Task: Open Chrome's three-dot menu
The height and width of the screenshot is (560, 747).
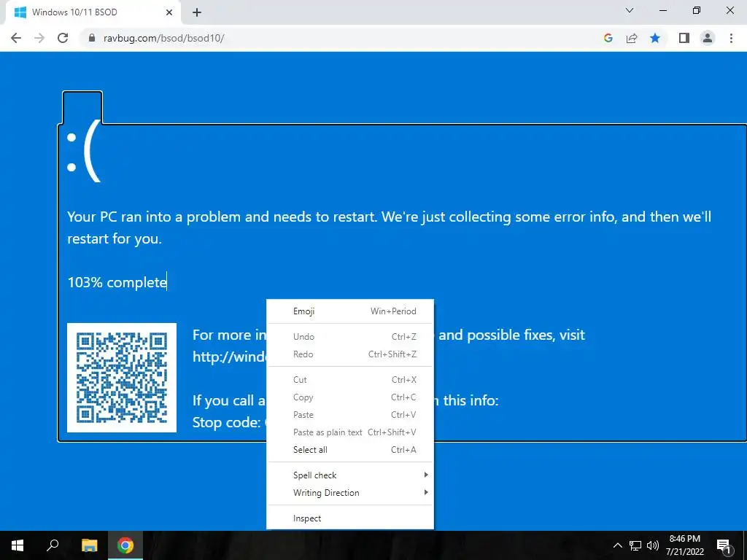Action: pyautogui.click(x=731, y=38)
